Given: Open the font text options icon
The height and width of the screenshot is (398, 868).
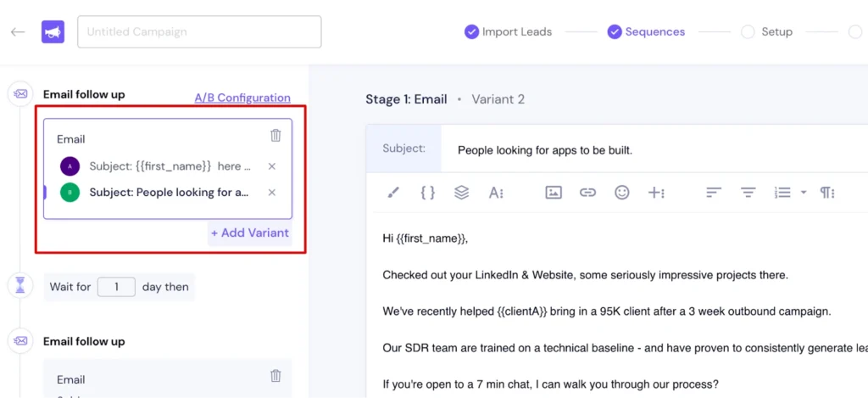Looking at the screenshot, I should (496, 193).
